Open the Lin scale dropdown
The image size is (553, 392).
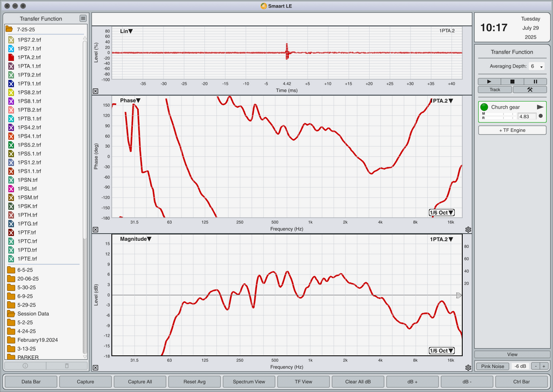coord(126,31)
